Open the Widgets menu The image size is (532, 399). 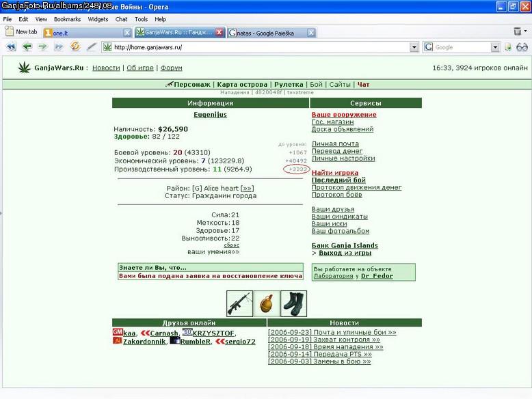(98, 19)
